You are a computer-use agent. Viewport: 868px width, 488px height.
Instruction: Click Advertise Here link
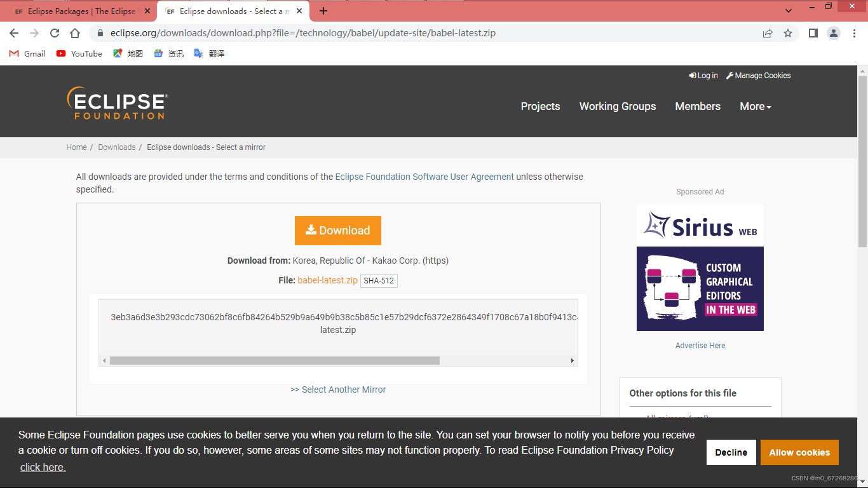[x=700, y=346]
